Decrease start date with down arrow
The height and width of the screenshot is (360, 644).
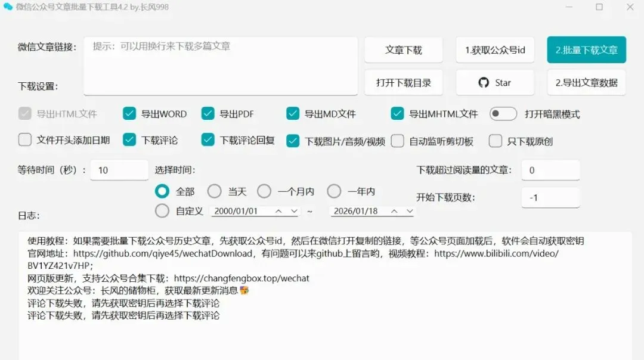pyautogui.click(x=294, y=211)
